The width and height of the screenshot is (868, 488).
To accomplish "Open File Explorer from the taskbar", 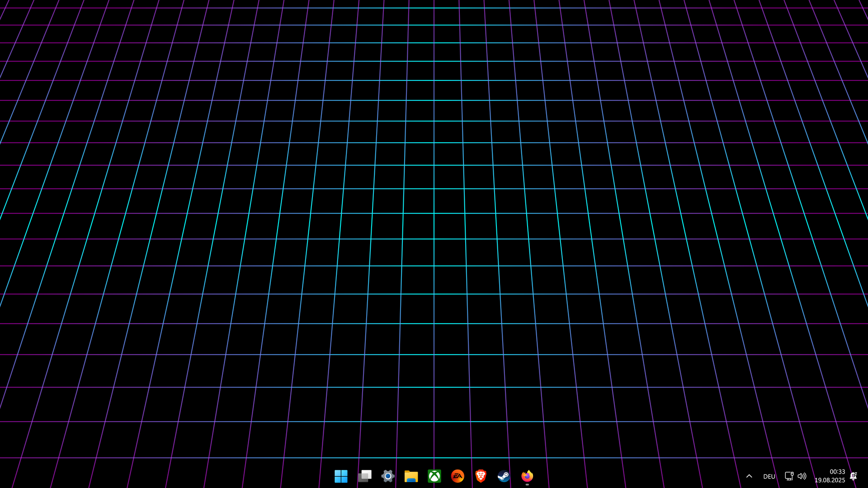I will click(x=411, y=476).
